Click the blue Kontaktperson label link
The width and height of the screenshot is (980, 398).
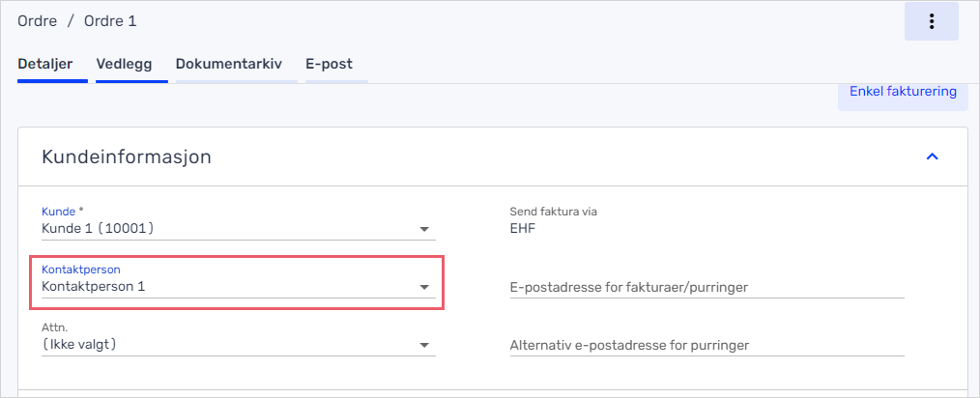(x=80, y=270)
